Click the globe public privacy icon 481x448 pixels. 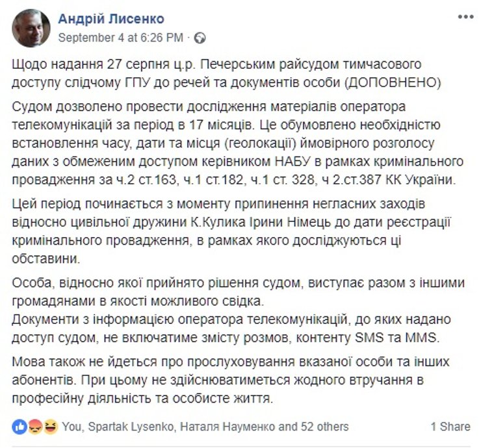[201, 37]
